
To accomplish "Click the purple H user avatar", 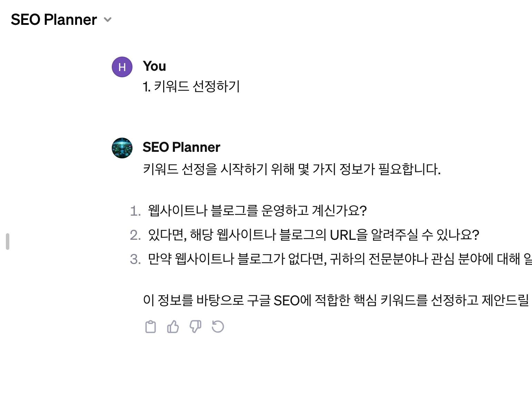I will (122, 67).
